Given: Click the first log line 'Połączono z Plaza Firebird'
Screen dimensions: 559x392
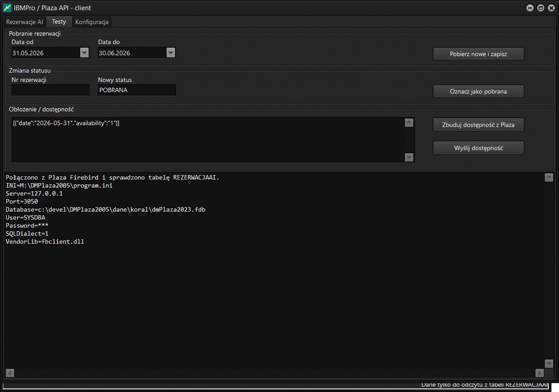Looking at the screenshot, I should click(x=113, y=177).
